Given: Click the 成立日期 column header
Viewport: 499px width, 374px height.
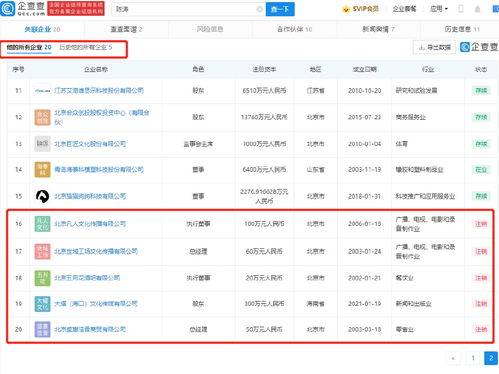Looking at the screenshot, I should [x=365, y=69].
